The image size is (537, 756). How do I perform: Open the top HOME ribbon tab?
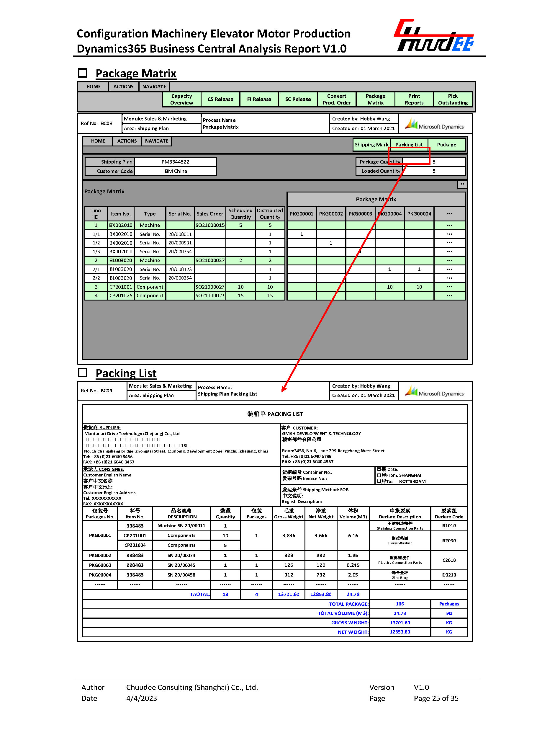(x=94, y=87)
